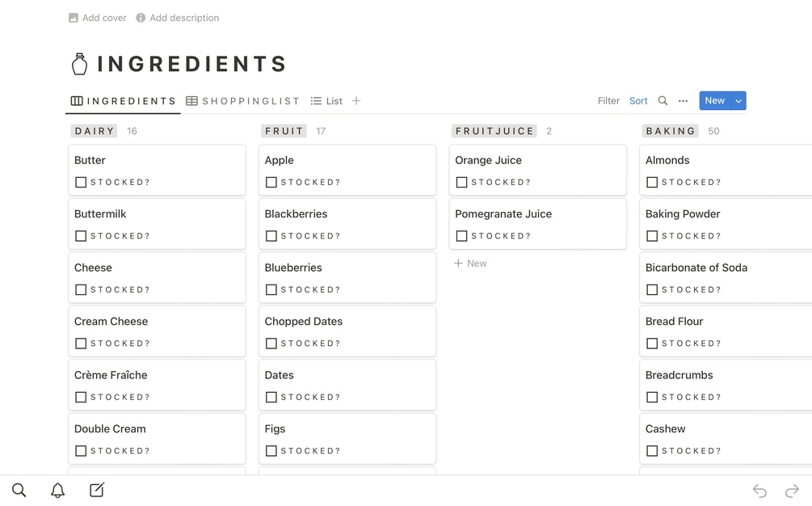Click the redo arrow
The height and width of the screenshot is (506, 812).
(792, 491)
